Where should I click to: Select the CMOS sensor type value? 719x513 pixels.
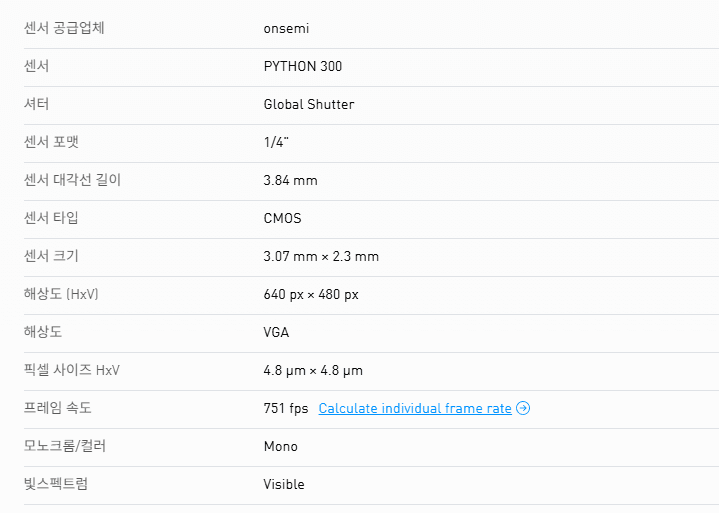pyautogui.click(x=282, y=218)
